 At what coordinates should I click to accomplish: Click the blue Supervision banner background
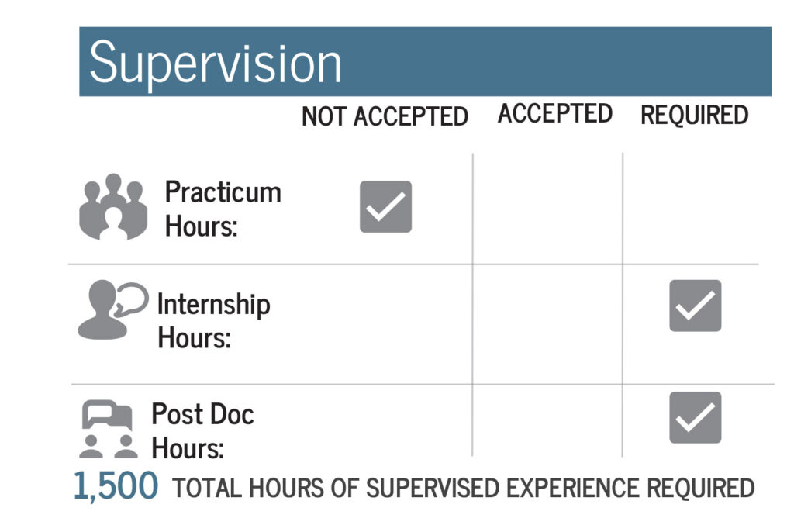(x=557, y=62)
